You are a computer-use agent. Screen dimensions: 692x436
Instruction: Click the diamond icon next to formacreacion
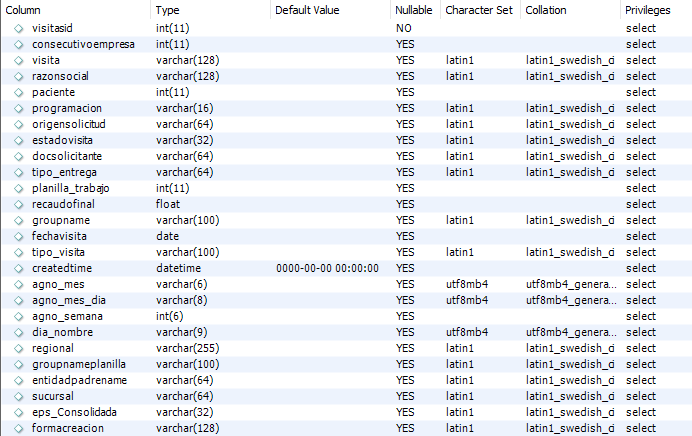(19, 428)
